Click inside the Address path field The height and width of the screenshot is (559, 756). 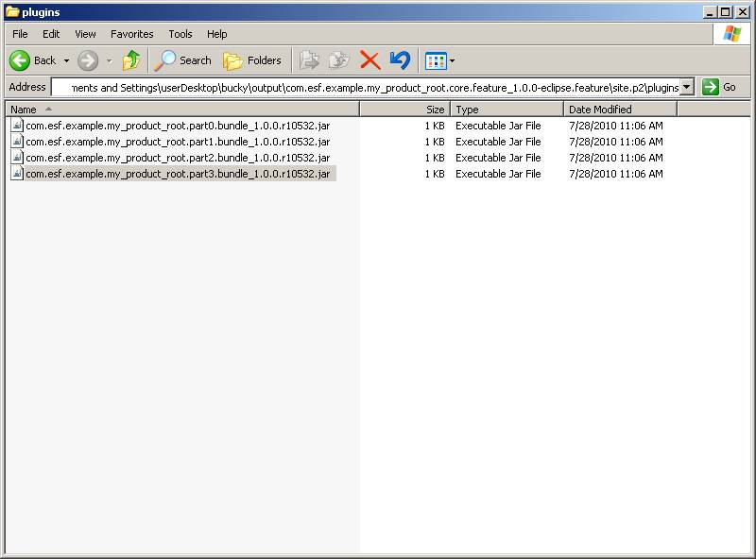click(x=369, y=87)
